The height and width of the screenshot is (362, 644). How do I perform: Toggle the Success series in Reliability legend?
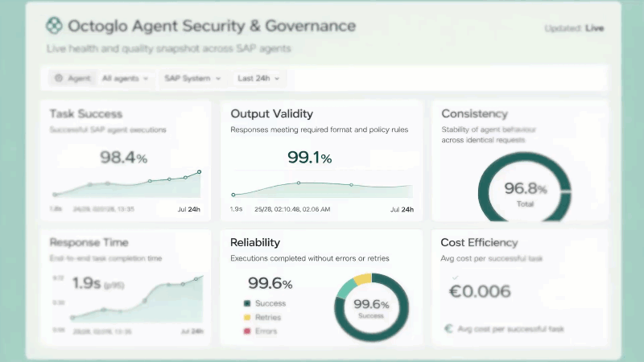pos(265,303)
